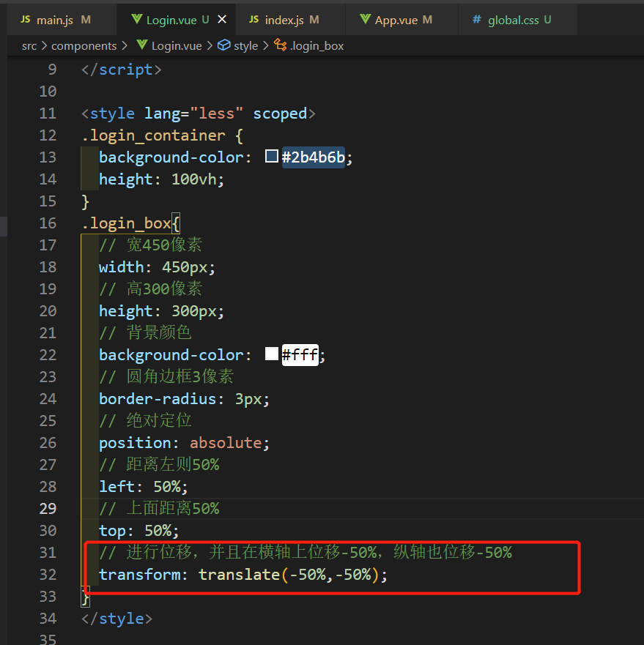The height and width of the screenshot is (645, 644).
Task: Switch to the main.js tab
Action: coord(62,20)
